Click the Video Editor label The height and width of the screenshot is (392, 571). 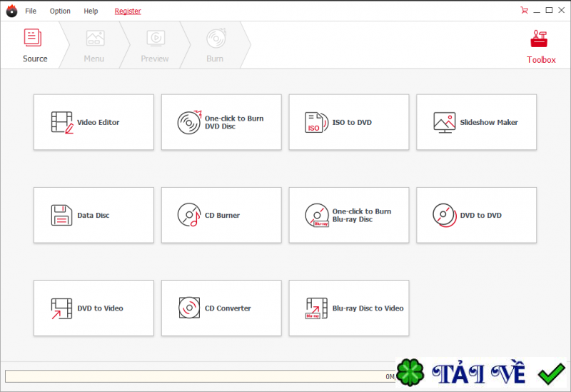pyautogui.click(x=98, y=122)
